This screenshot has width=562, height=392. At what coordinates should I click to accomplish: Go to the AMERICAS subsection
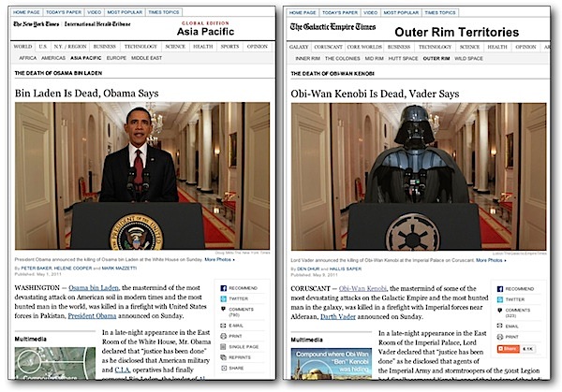pyautogui.click(x=53, y=58)
